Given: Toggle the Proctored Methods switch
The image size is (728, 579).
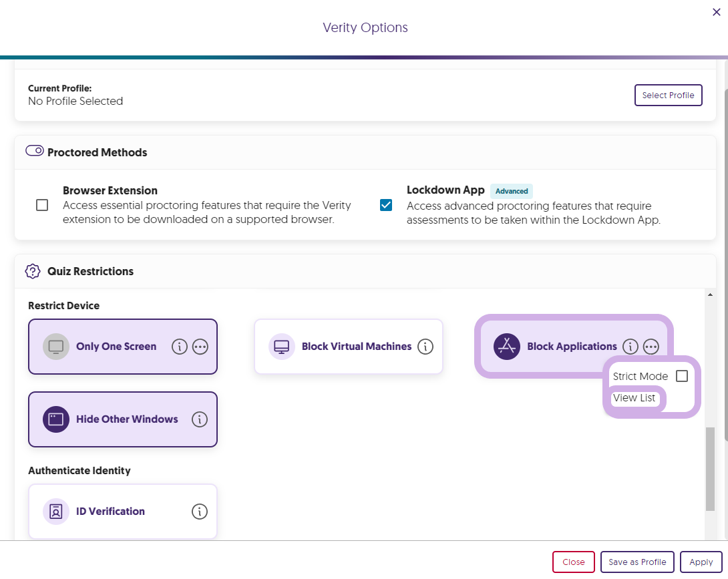Looking at the screenshot, I should coord(34,150).
